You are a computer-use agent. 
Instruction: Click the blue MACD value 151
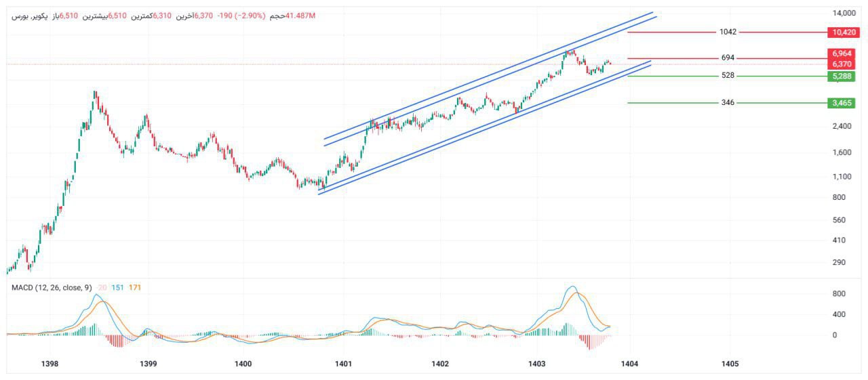[x=119, y=288]
